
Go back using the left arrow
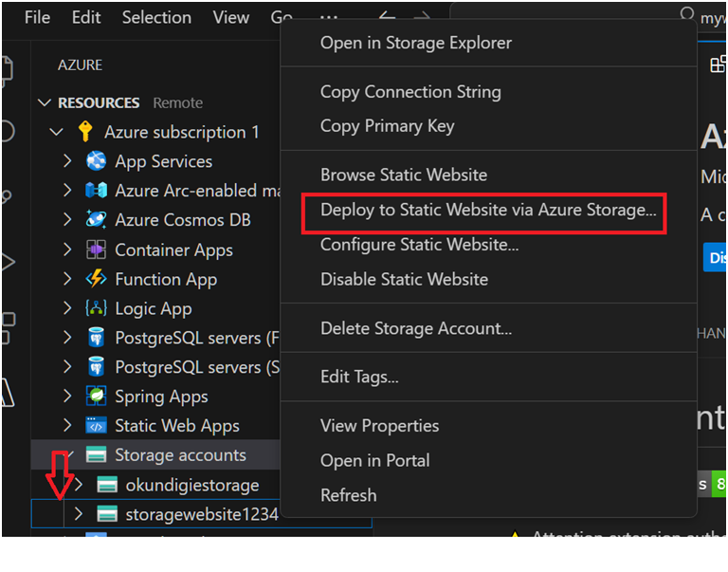pyautogui.click(x=387, y=18)
